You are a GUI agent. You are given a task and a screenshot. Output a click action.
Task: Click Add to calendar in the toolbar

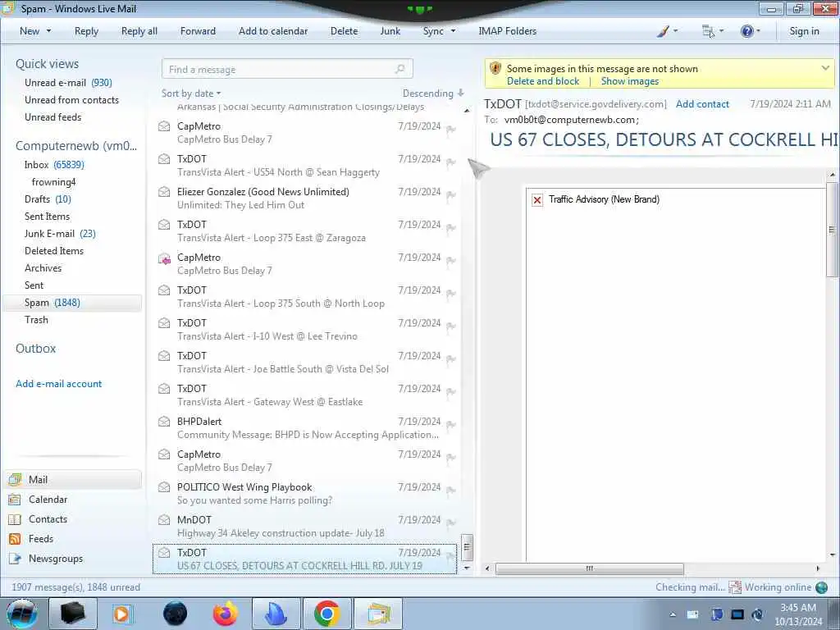[x=273, y=31]
